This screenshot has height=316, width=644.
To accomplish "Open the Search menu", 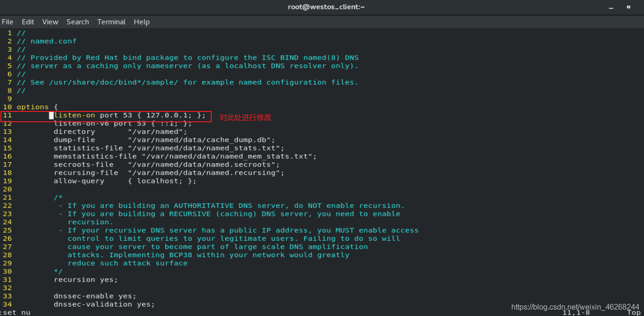I will [x=78, y=22].
